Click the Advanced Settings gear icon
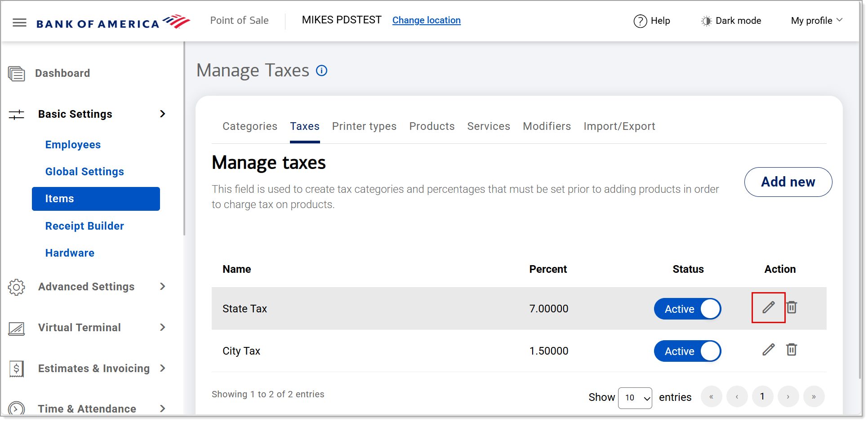 (17, 287)
